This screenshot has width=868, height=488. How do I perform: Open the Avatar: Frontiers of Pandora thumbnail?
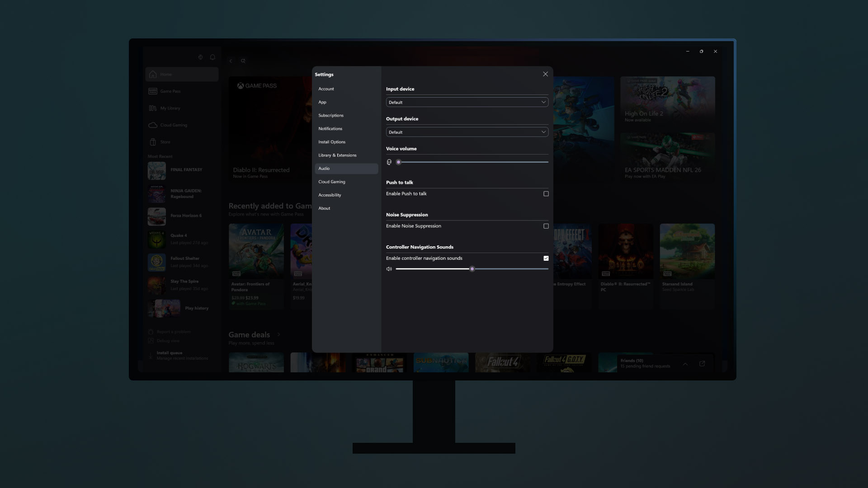pyautogui.click(x=256, y=250)
